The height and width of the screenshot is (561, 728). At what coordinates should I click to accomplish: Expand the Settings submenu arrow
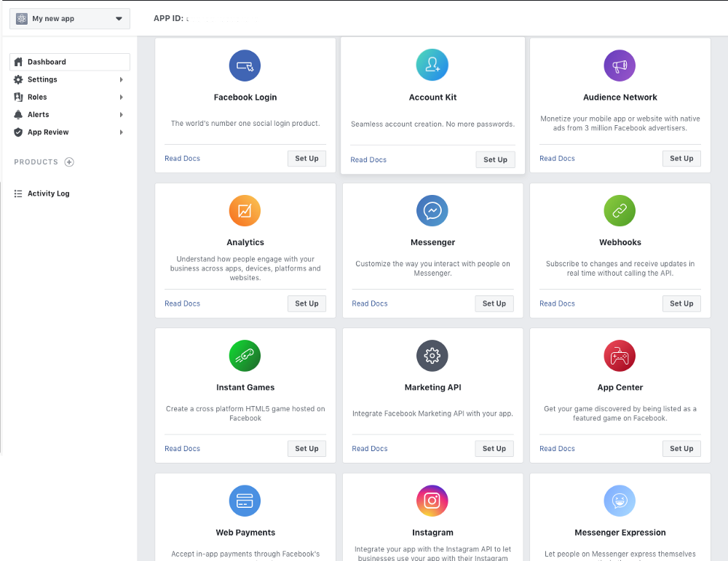[x=121, y=79]
